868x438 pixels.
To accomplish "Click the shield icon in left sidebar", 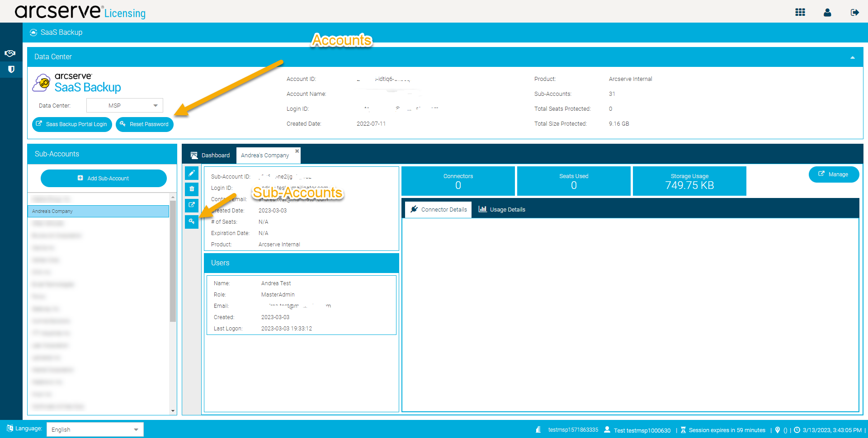I will point(11,69).
